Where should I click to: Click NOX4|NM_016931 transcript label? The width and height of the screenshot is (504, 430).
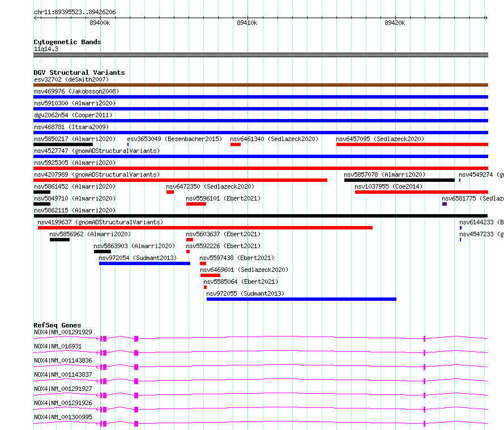pos(58,346)
